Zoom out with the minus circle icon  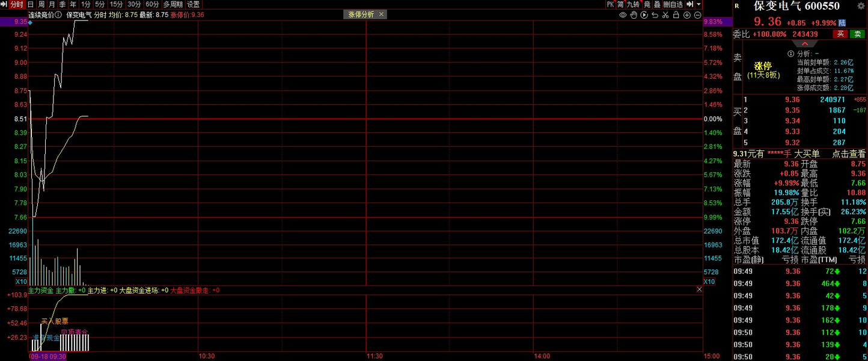pos(698,15)
